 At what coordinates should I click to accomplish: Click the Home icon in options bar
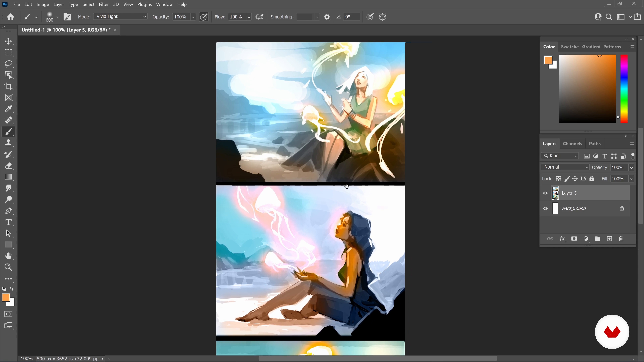click(11, 17)
